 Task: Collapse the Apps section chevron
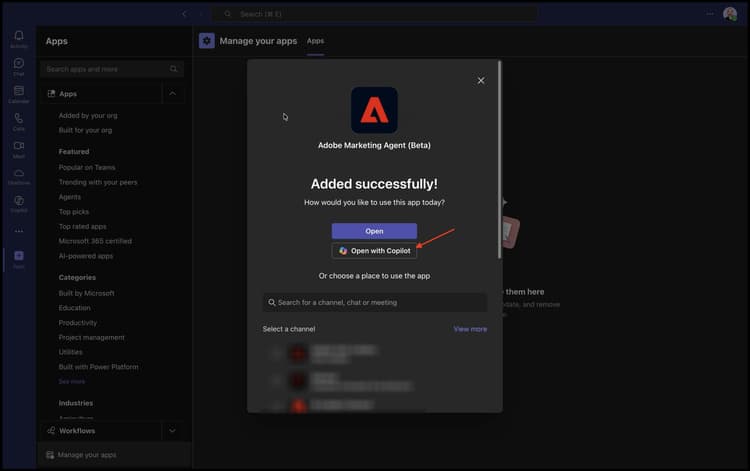point(173,94)
